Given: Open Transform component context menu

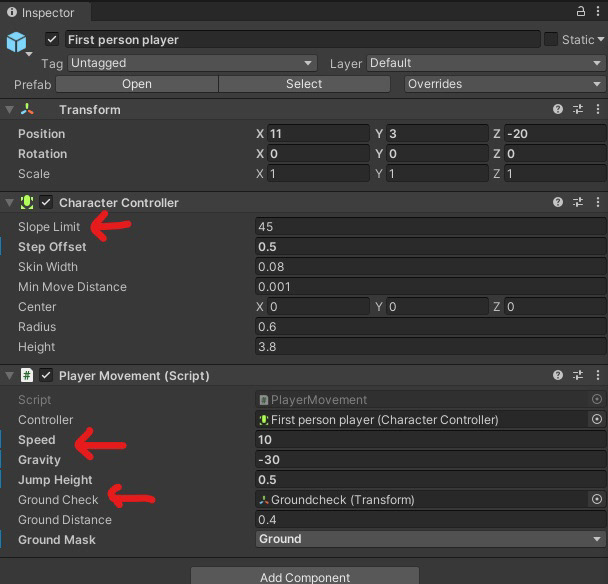Looking at the screenshot, I should tap(598, 109).
